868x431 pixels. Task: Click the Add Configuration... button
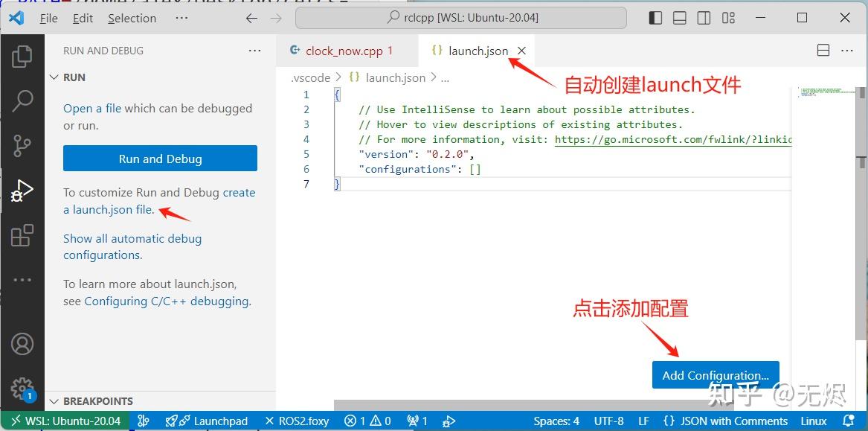point(716,375)
